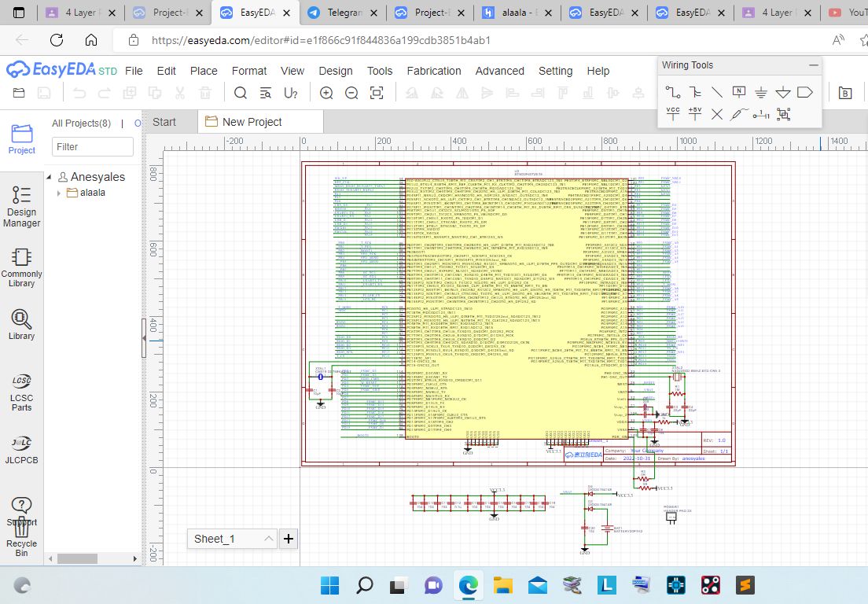Select the Bus tool in Wiring Tools
This screenshot has height=604, width=868.
[695, 92]
